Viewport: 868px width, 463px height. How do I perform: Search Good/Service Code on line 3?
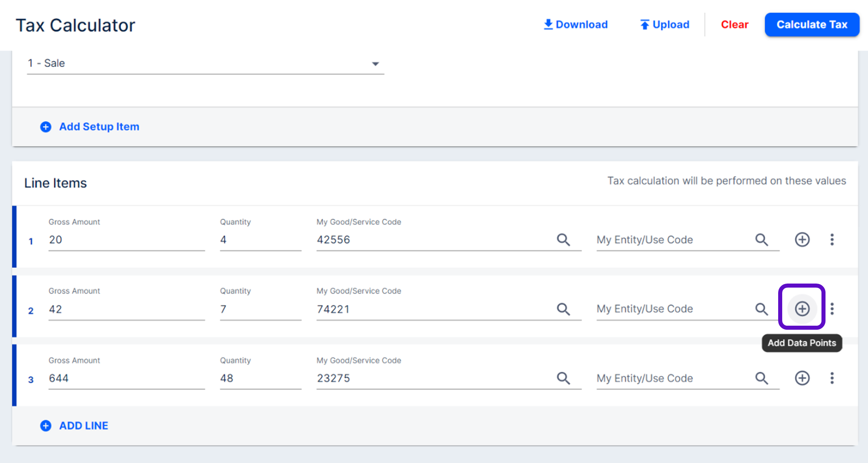[x=563, y=378]
